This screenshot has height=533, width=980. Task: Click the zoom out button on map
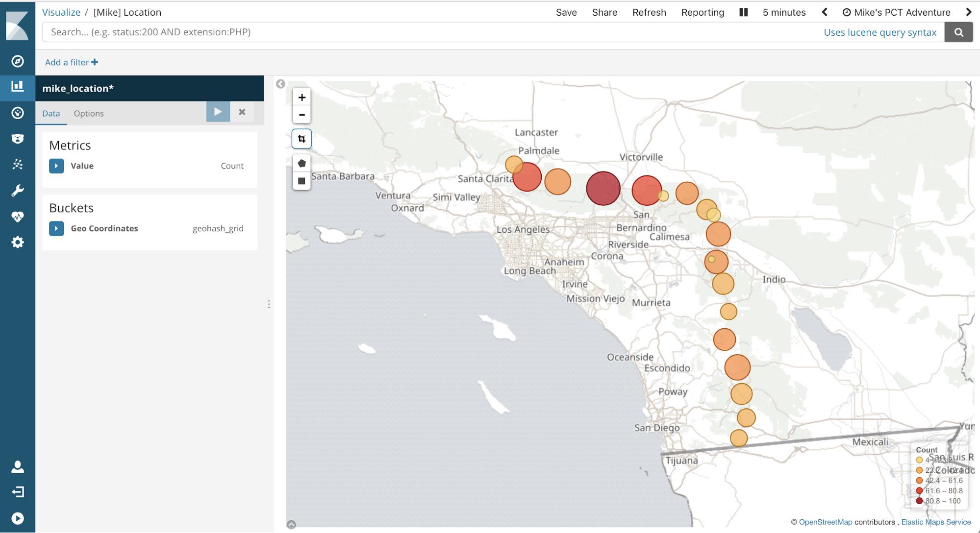pyautogui.click(x=301, y=114)
